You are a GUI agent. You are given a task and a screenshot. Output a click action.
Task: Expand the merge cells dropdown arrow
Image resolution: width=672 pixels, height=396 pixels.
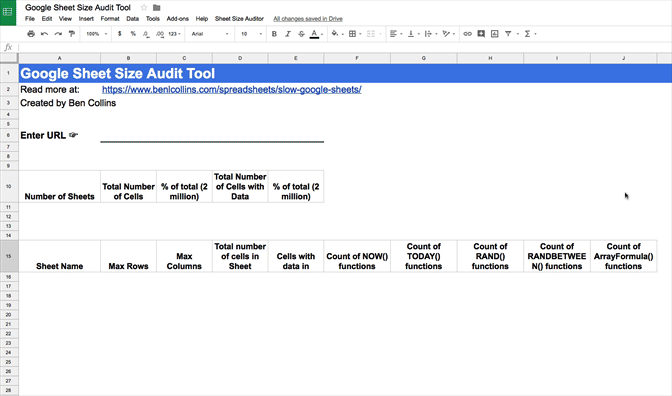pyautogui.click(x=380, y=34)
